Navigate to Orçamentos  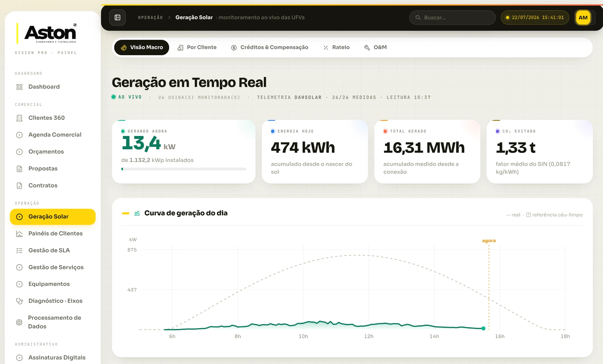[53, 152]
